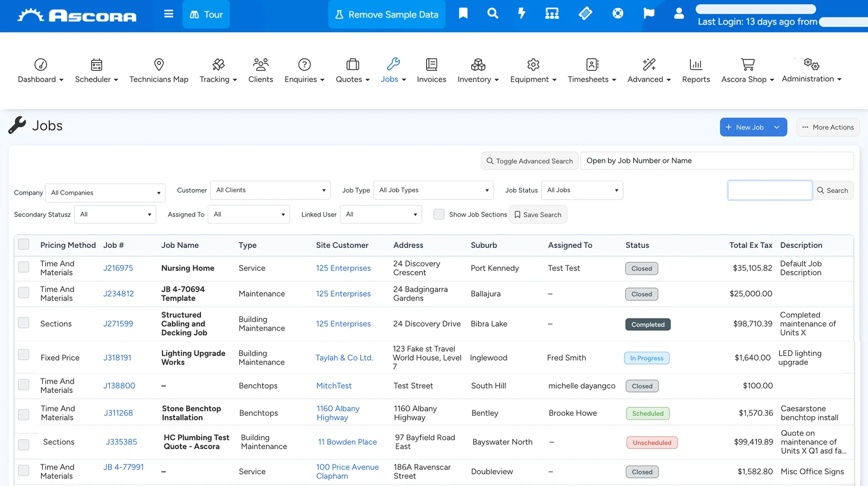
Task: Open the magnifier search icon in header
Action: tap(492, 13)
